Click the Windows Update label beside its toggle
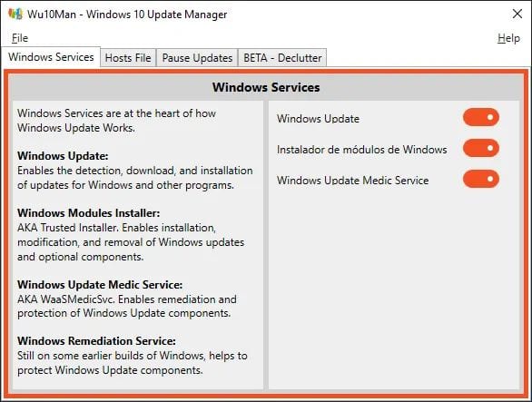Image resolution: width=532 pixels, height=402 pixels. 318,119
